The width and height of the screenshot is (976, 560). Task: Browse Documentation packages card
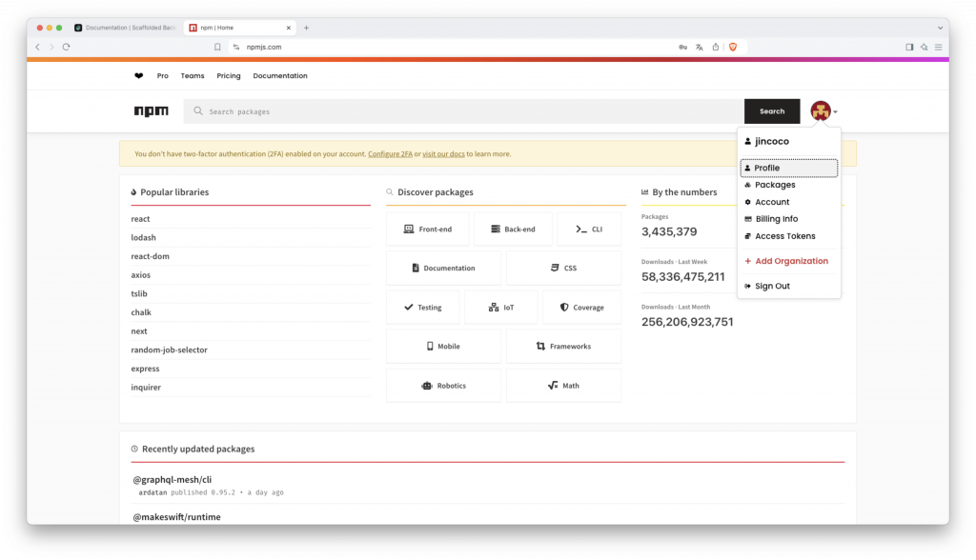(x=443, y=269)
